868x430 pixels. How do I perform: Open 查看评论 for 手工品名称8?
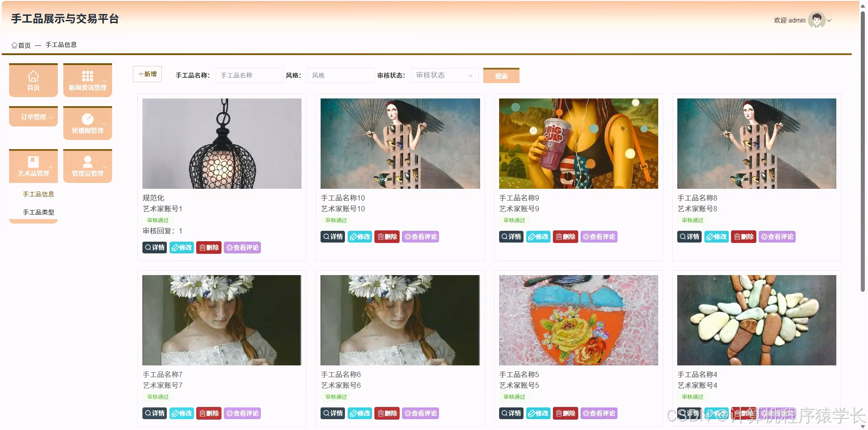tap(777, 237)
